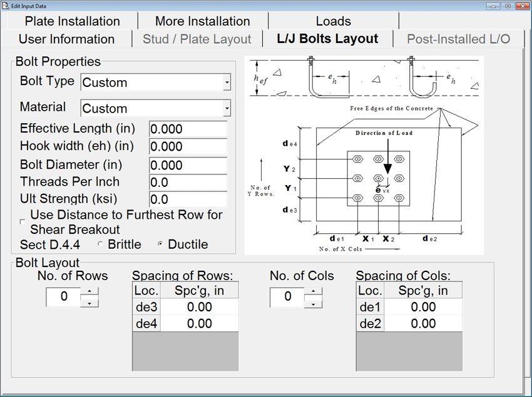Click the Ult Strength (ksi) field

(187, 199)
